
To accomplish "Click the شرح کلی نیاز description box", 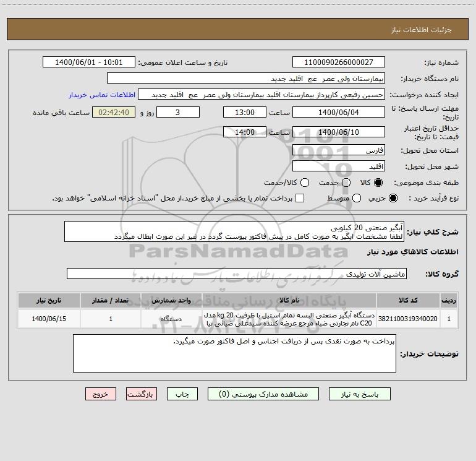I will pos(234,231).
